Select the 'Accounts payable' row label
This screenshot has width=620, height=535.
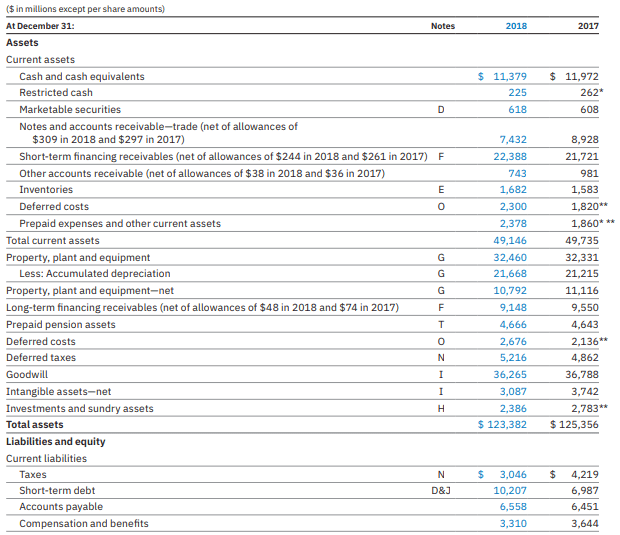[61, 507]
